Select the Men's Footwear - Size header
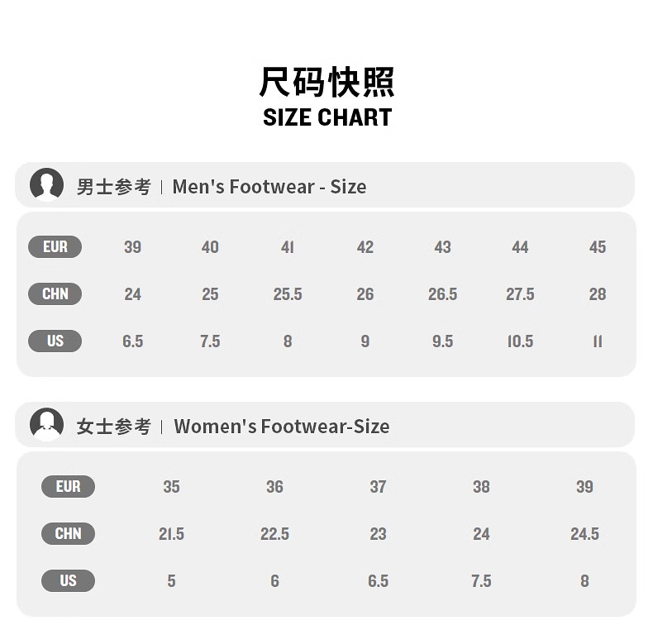This screenshot has width=653, height=644. (269, 187)
